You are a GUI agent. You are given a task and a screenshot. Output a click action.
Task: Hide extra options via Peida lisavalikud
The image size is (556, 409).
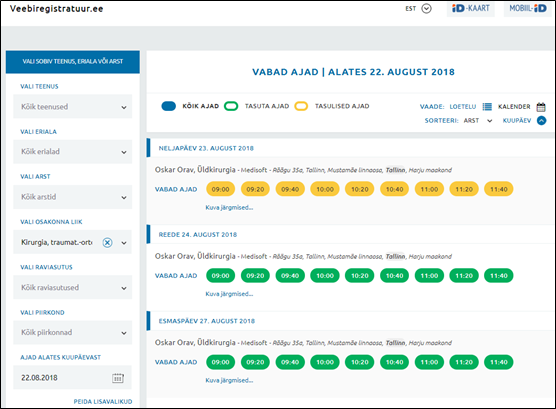[x=103, y=402]
